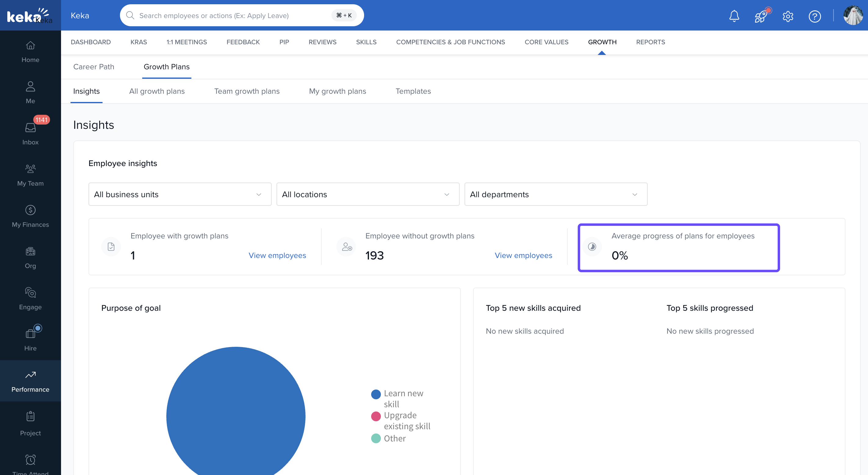
Task: Open the All locations dropdown
Action: coord(368,194)
